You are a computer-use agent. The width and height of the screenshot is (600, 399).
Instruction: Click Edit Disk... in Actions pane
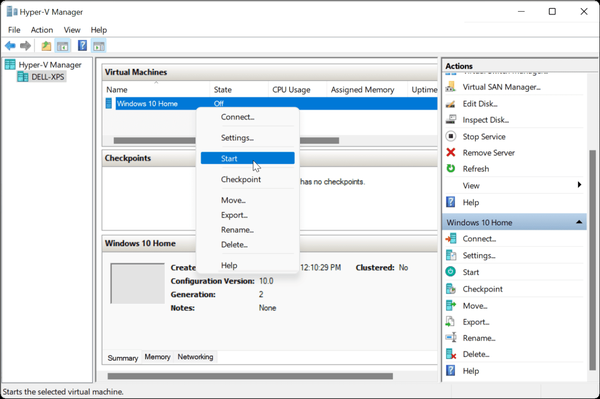point(480,104)
